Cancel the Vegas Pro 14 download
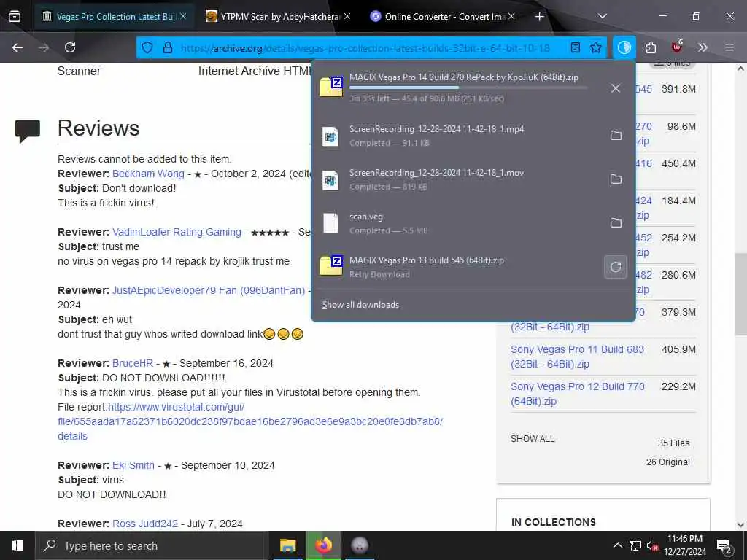 pyautogui.click(x=616, y=88)
